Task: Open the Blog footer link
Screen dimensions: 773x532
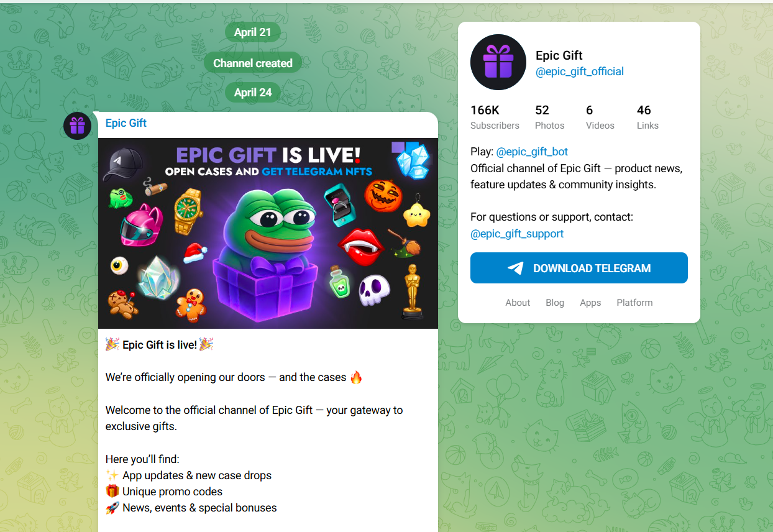Action: point(555,303)
